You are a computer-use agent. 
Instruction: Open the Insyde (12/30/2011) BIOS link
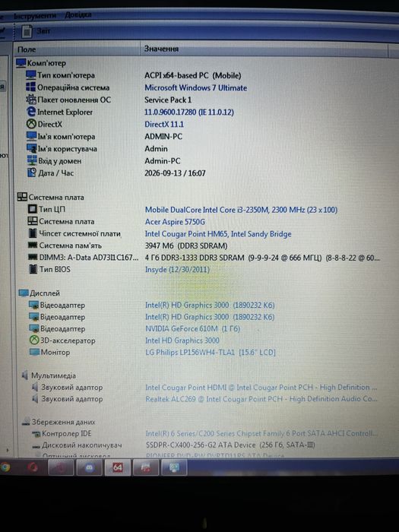[x=177, y=269]
